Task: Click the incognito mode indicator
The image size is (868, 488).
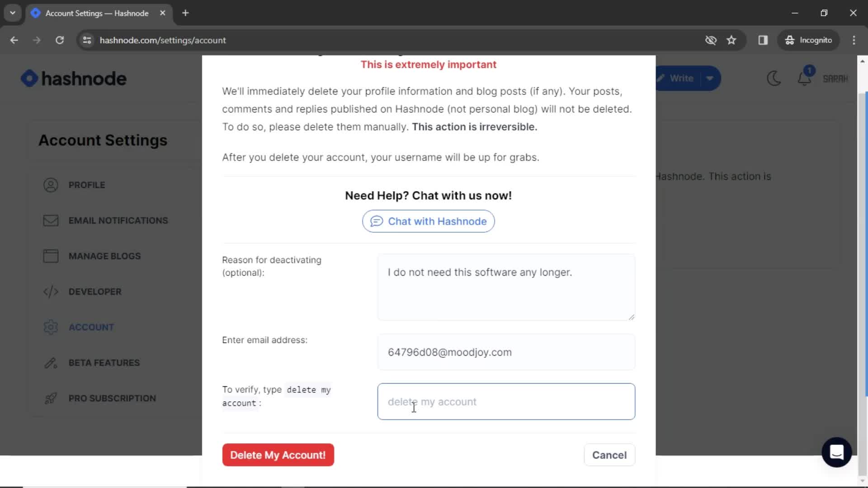Action: coord(812,40)
